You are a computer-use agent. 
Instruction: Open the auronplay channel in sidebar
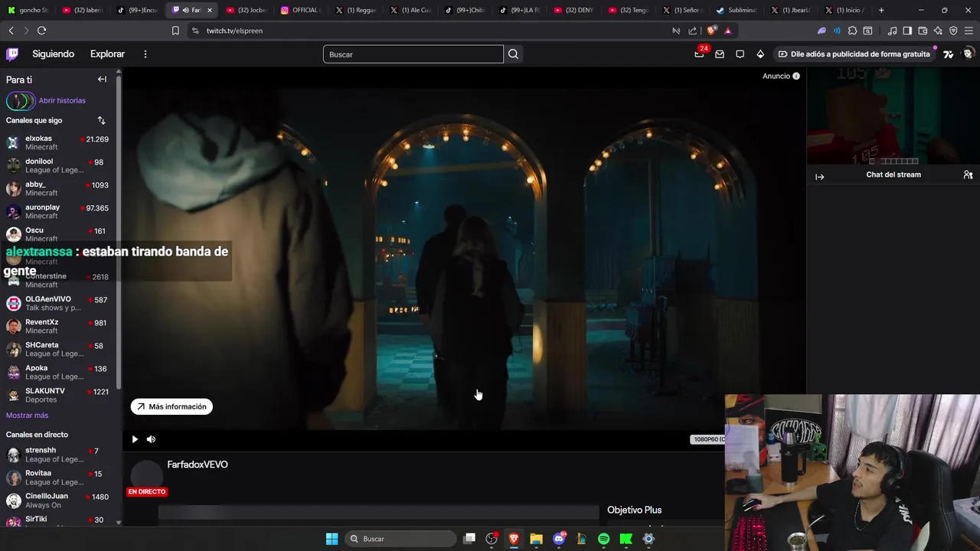(x=58, y=211)
